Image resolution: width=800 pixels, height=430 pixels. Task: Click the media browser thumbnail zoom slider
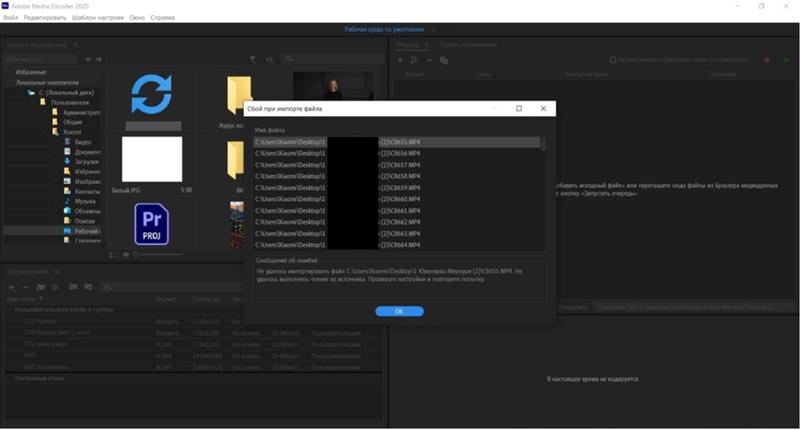tap(158, 255)
